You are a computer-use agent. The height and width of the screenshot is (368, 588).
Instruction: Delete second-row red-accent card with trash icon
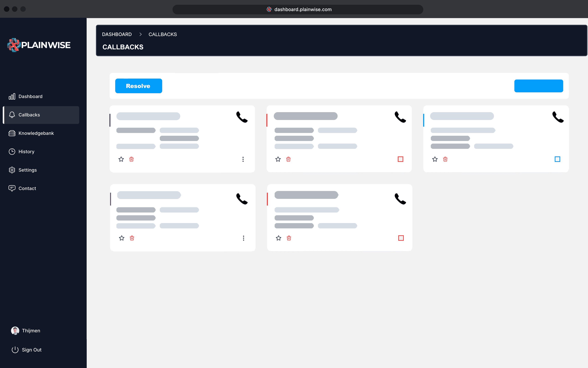tap(289, 238)
